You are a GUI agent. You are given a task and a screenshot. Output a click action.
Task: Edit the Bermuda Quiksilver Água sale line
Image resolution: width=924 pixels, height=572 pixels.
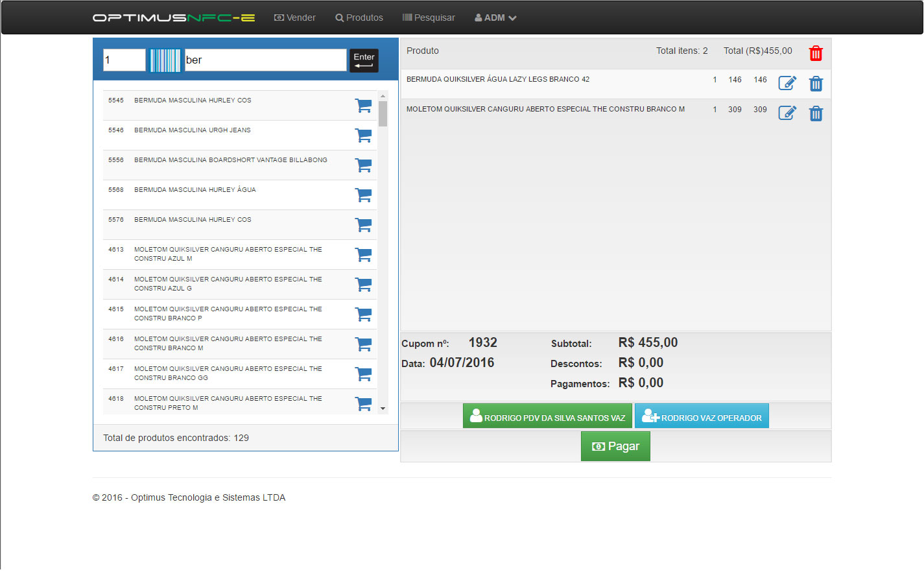point(787,83)
